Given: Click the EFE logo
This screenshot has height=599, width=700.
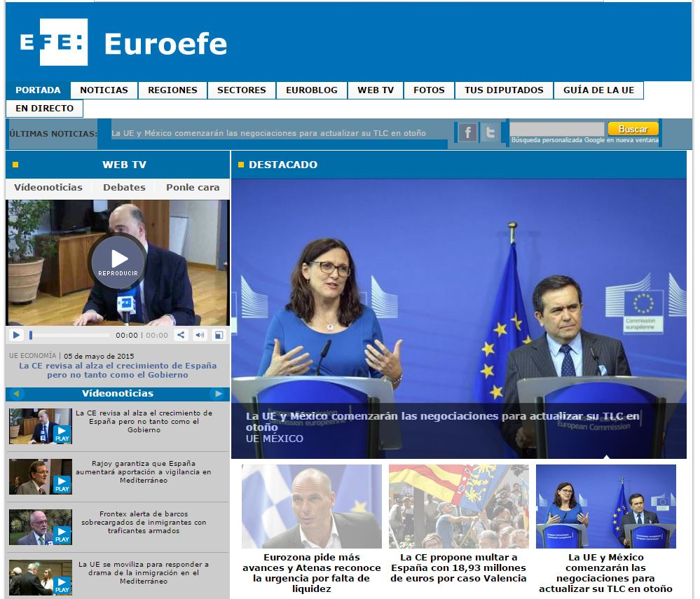Looking at the screenshot, I should pos(53,42).
